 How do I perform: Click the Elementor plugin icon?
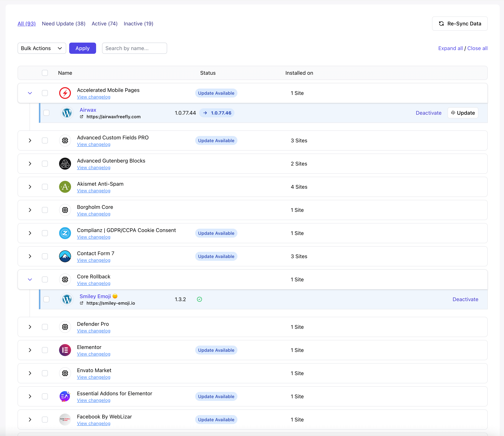pos(65,350)
